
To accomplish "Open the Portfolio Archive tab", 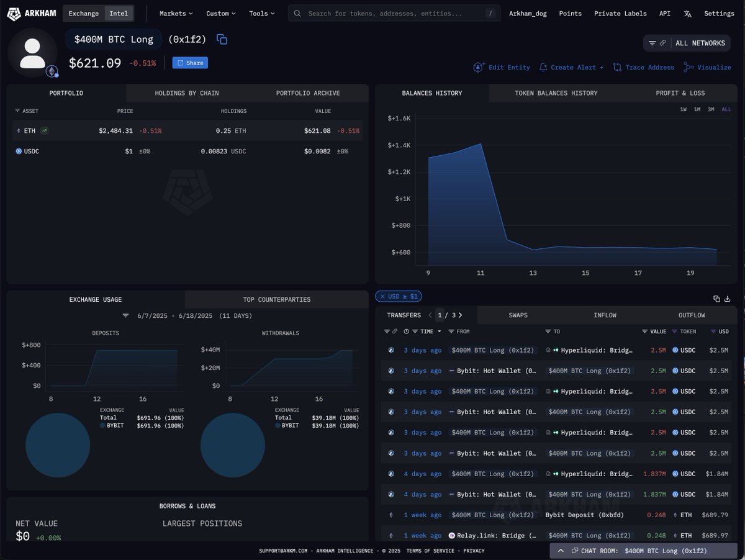I will coord(308,93).
